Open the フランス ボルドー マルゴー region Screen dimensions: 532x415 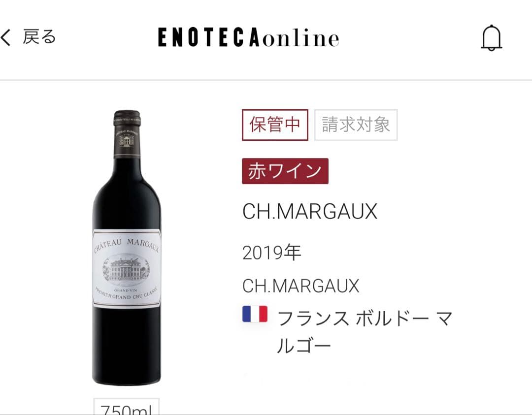point(365,333)
